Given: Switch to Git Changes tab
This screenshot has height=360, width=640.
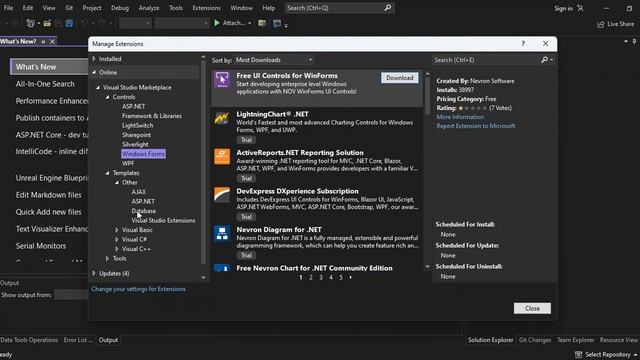Looking at the screenshot, I should point(535,340).
